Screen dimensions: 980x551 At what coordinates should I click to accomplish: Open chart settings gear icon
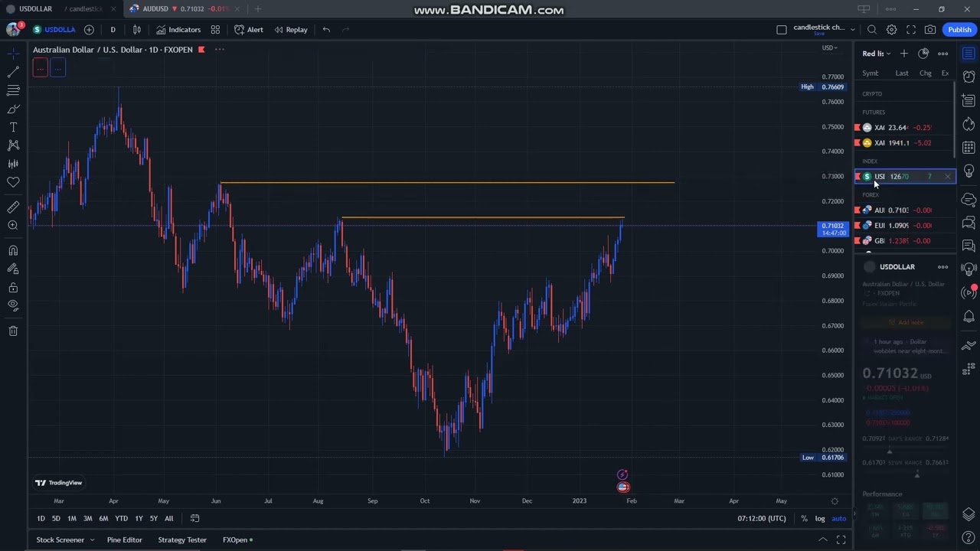(x=891, y=30)
